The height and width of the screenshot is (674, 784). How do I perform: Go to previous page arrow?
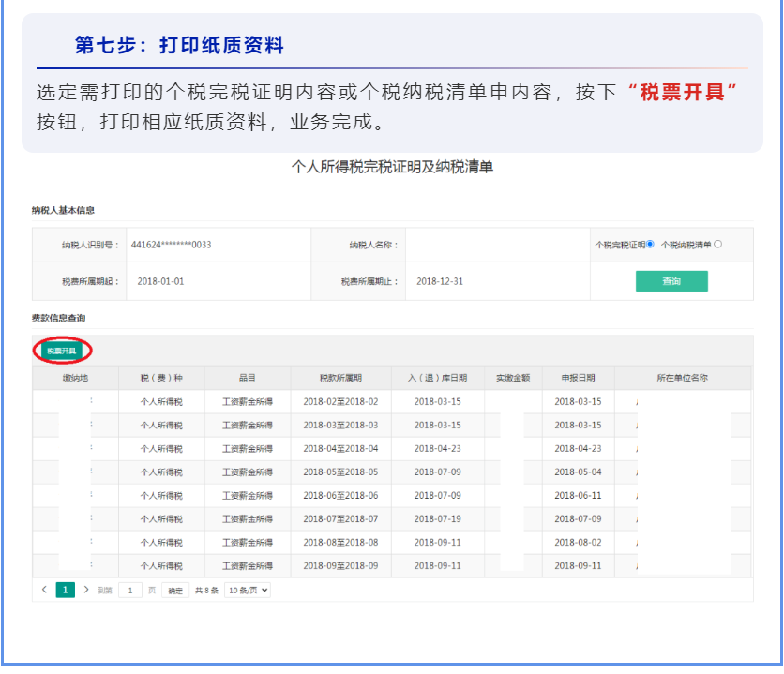click(44, 590)
